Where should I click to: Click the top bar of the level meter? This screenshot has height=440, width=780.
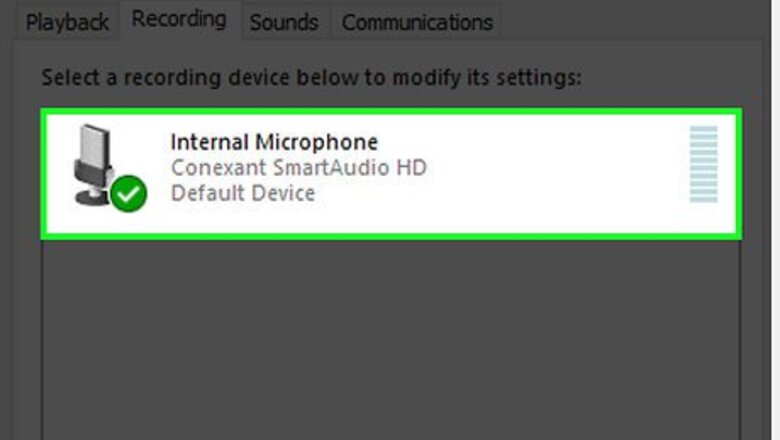[703, 130]
